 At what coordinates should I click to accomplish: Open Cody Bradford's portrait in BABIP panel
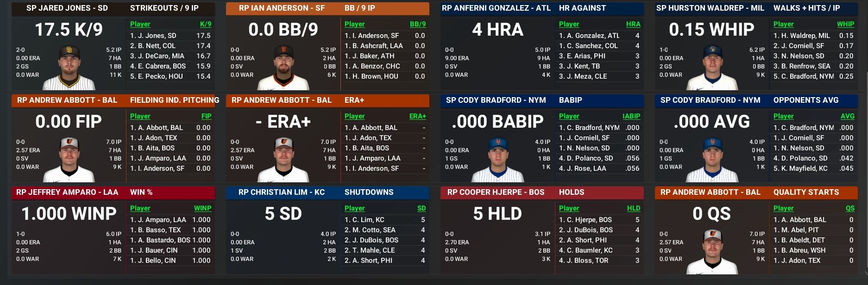(497, 160)
